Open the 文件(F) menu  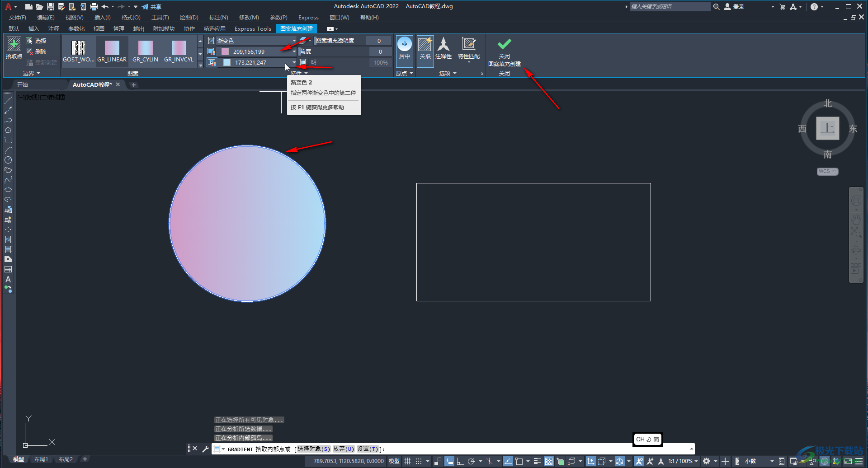(x=18, y=18)
